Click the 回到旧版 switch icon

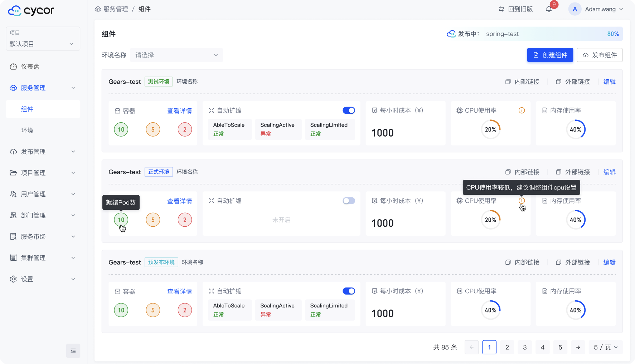coord(501,9)
